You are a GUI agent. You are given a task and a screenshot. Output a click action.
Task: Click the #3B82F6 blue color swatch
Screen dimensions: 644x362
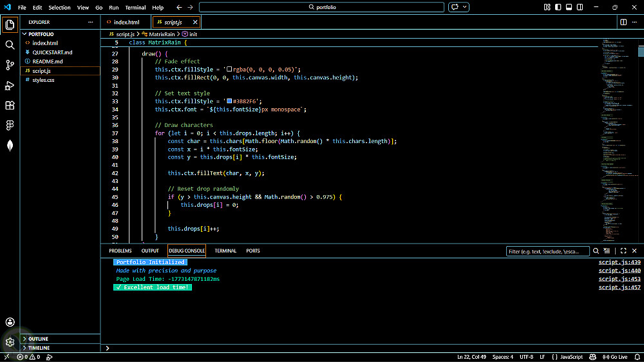(228, 101)
